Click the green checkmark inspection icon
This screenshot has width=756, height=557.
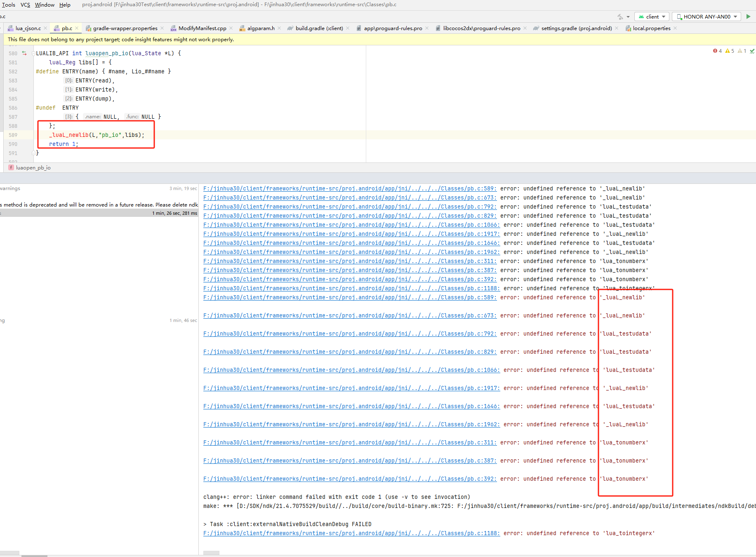(752, 51)
